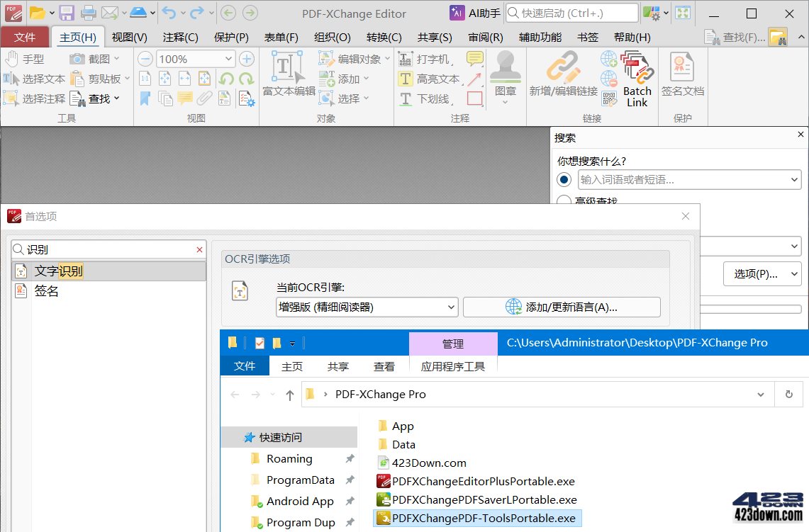Select the simple search radio button
The width and height of the screenshot is (809, 532).
pos(564,179)
